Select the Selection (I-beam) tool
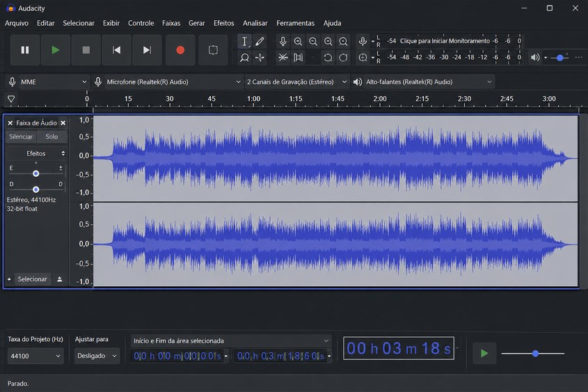Viewport: 588px width, 392px height. 244,41
